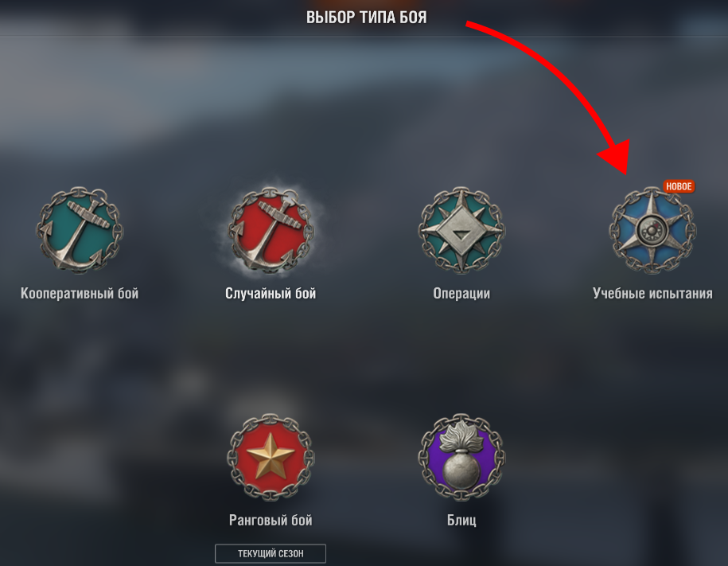Click the Кооперативный бой text label

pos(80,293)
